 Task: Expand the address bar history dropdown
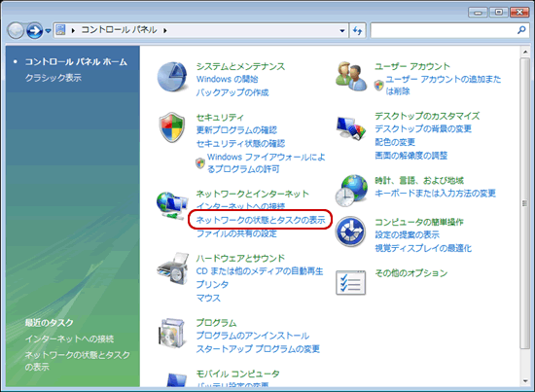click(x=342, y=31)
